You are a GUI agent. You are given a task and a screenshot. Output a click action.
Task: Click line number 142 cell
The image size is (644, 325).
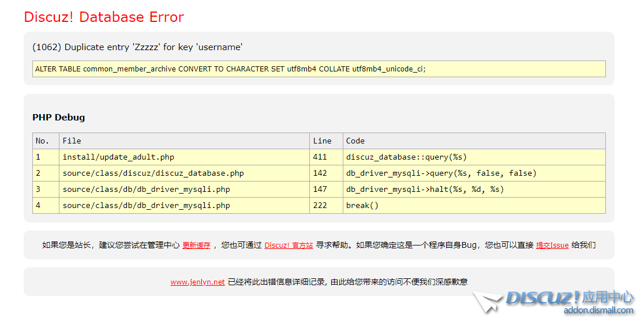[327, 173]
